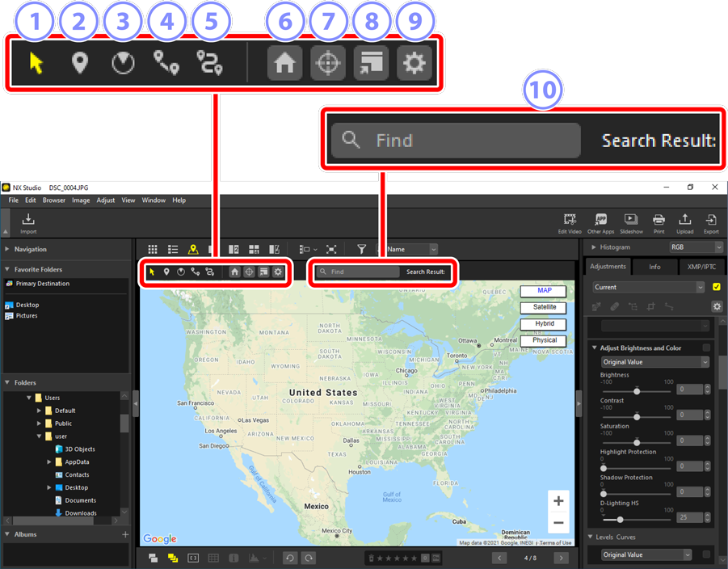Viewport: 728px width, 569px height.
Task: Open the Name sort dropdown
Action: (411, 250)
